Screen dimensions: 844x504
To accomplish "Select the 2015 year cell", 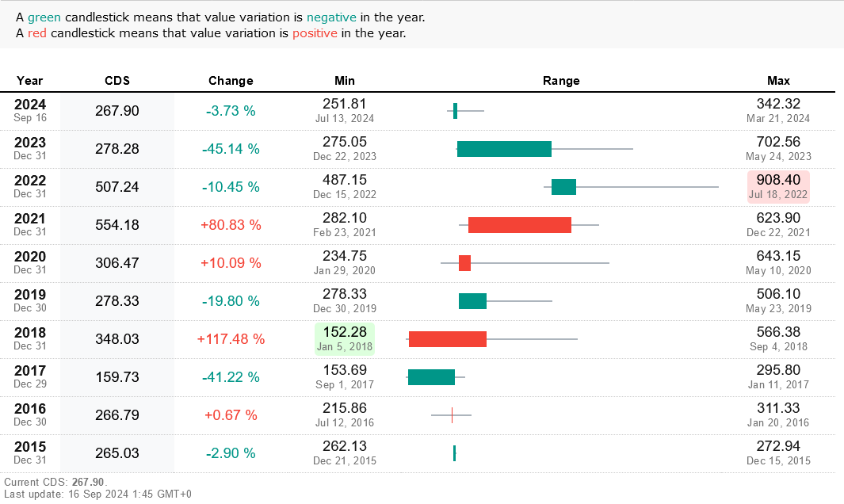I will click(x=30, y=453).
